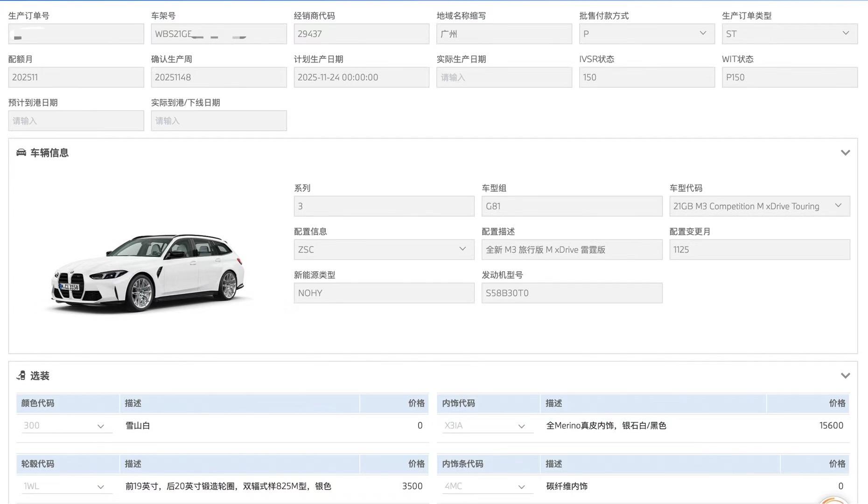Click the 车型组 field showing G81

[x=572, y=206]
